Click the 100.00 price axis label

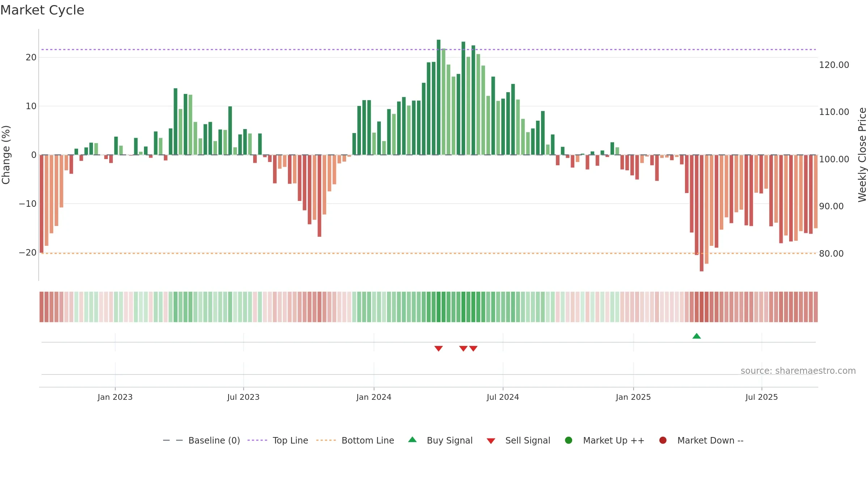point(834,159)
